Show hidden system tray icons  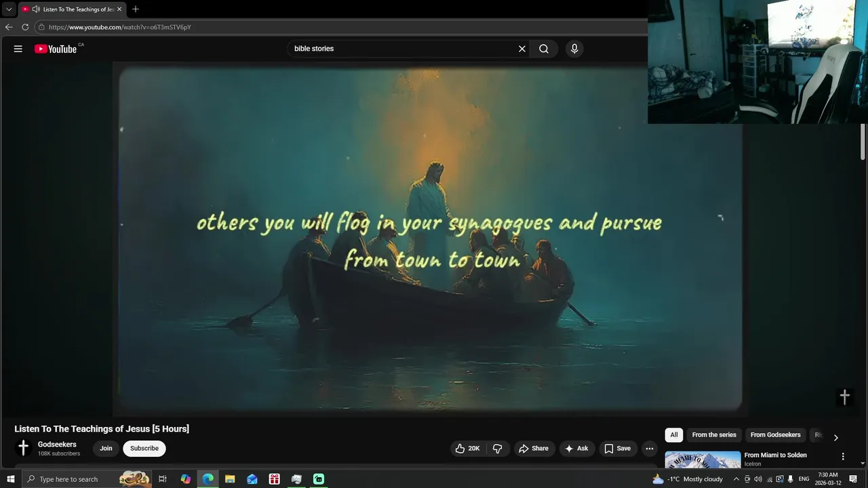[736, 479]
